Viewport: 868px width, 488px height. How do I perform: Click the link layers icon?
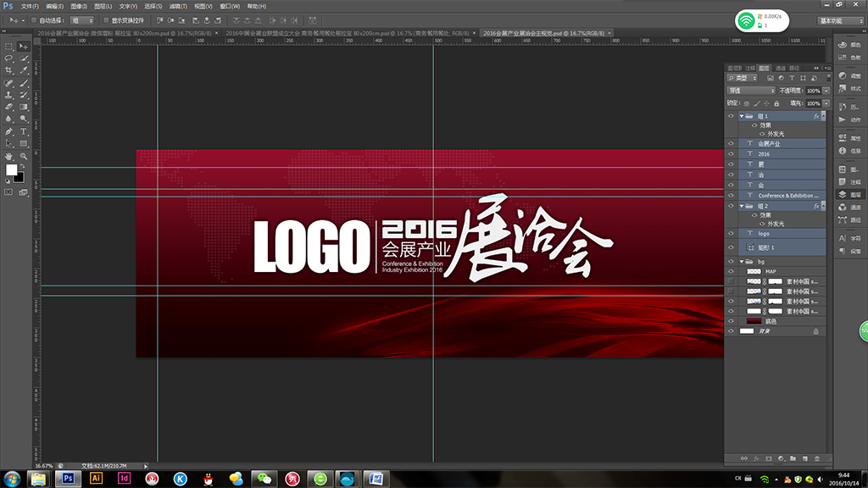pyautogui.click(x=744, y=458)
